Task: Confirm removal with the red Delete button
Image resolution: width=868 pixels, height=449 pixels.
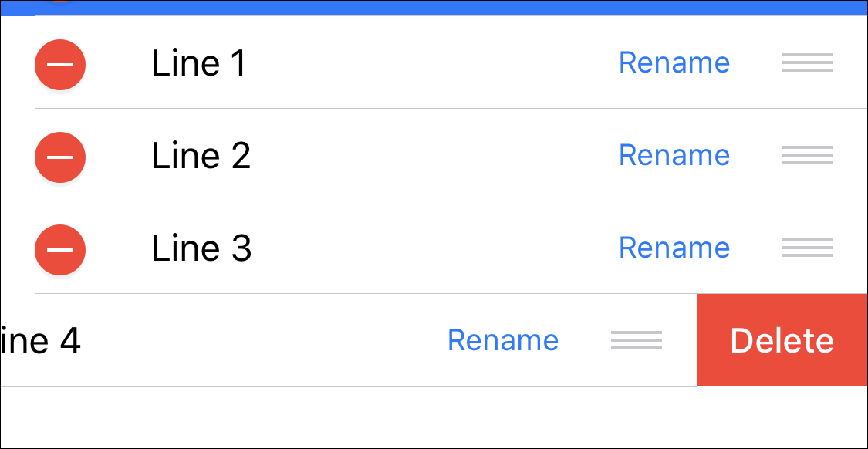Action: [782, 340]
